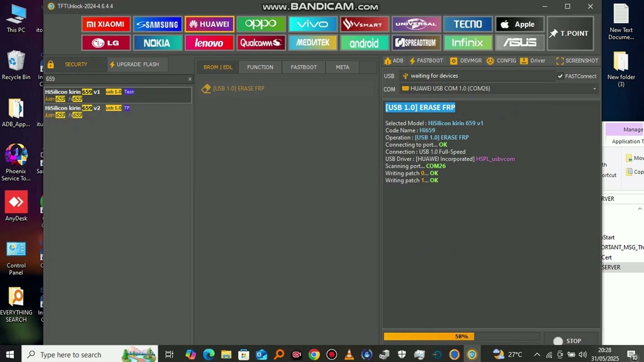Select the Huawei brand button
Viewport: 644px width, 362px height.
(x=209, y=24)
